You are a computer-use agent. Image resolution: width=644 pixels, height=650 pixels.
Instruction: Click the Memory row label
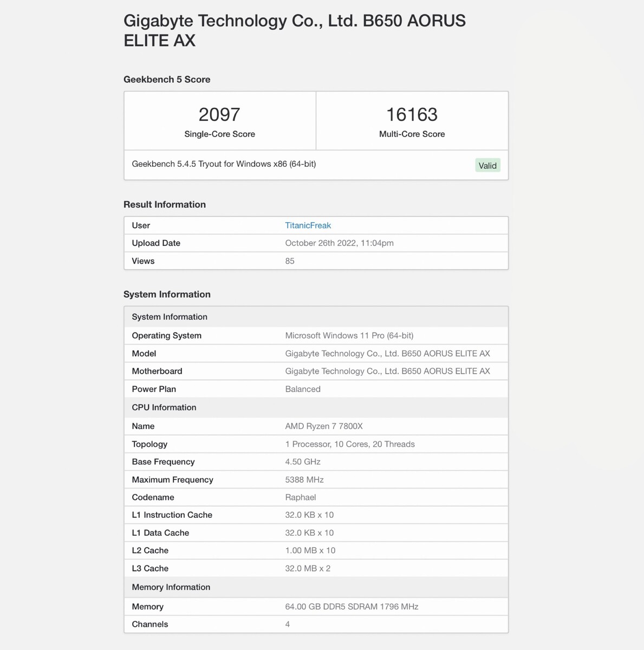[x=147, y=607]
